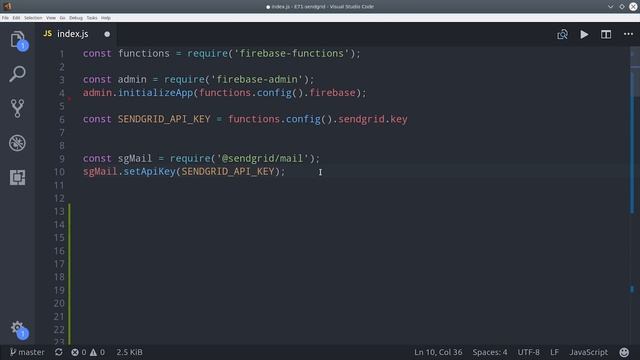This screenshot has width=640, height=360.
Task: Click the unsaved dot on index.js tab
Action: click(107, 34)
